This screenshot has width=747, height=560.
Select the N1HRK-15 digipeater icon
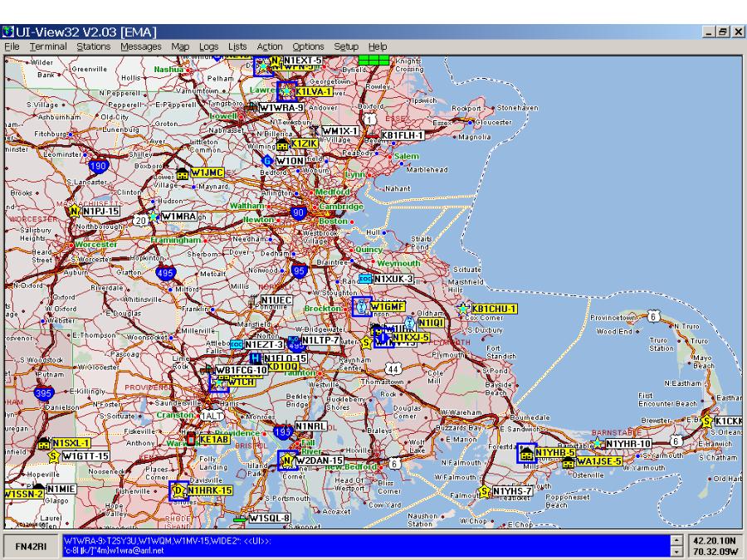pyautogui.click(x=178, y=491)
